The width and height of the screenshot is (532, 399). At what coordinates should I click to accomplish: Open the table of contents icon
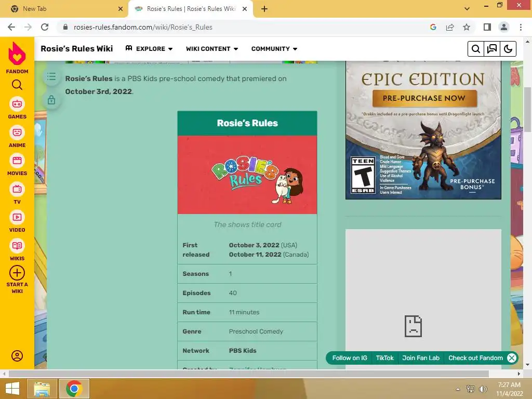(51, 77)
